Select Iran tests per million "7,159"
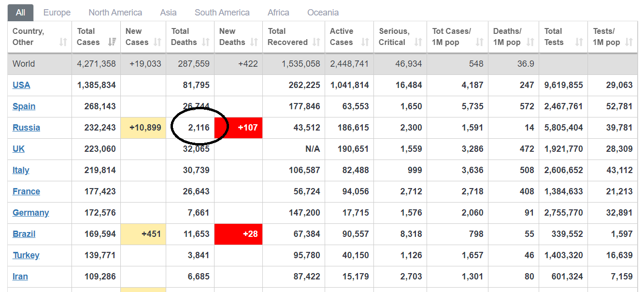This screenshot has width=644, height=292. pyautogui.click(x=621, y=277)
